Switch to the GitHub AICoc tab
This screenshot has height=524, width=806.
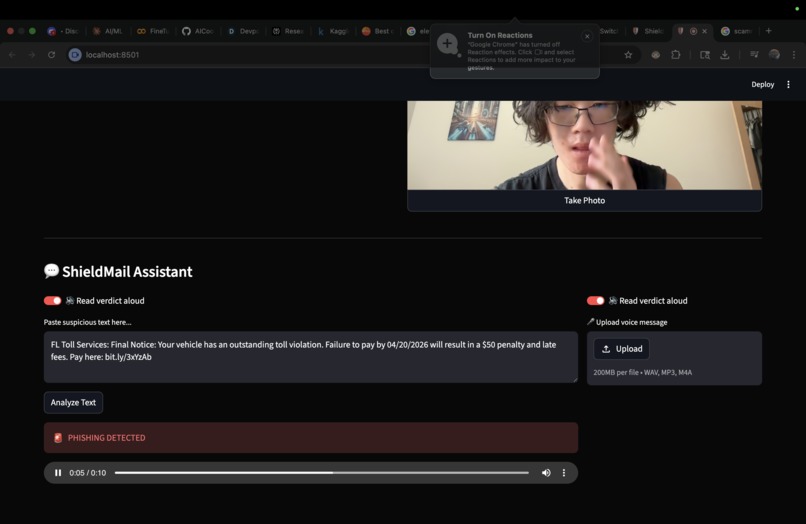pos(198,31)
